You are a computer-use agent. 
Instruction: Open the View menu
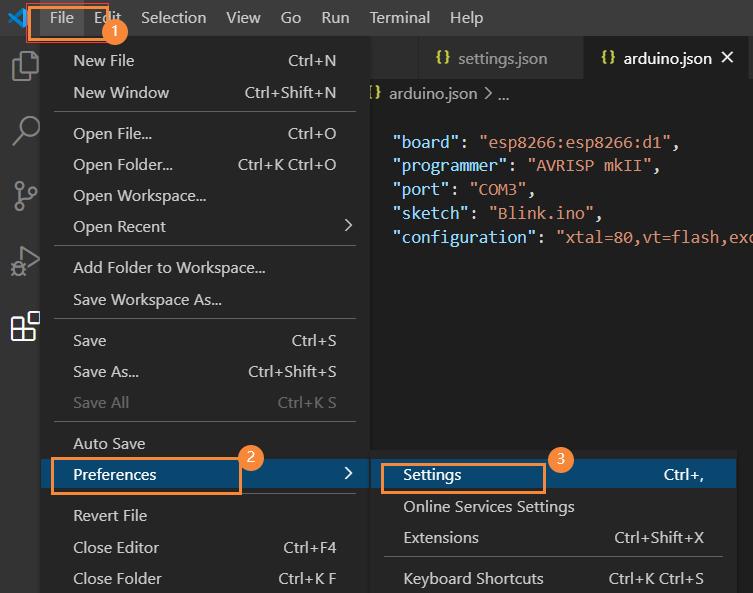tap(243, 18)
